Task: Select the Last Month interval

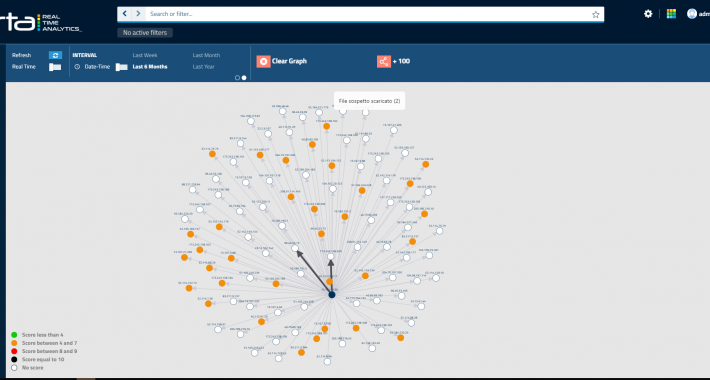Action: click(206, 55)
